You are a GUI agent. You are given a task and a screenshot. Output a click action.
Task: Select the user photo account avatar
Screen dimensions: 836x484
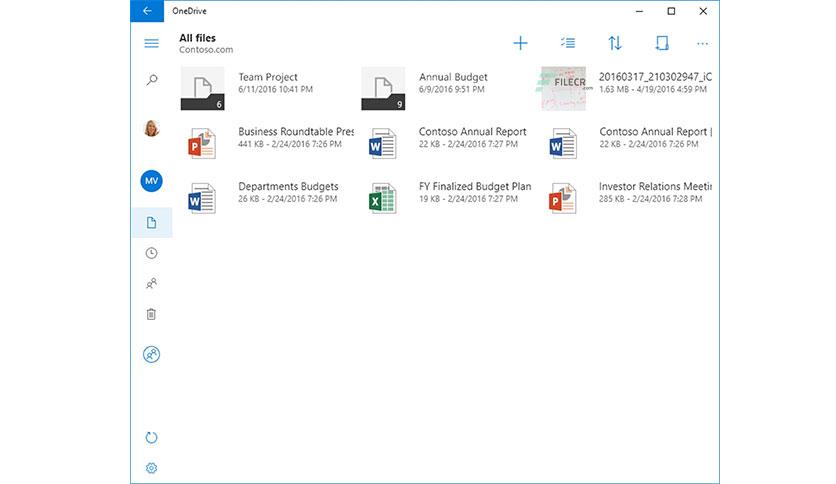coord(151,128)
